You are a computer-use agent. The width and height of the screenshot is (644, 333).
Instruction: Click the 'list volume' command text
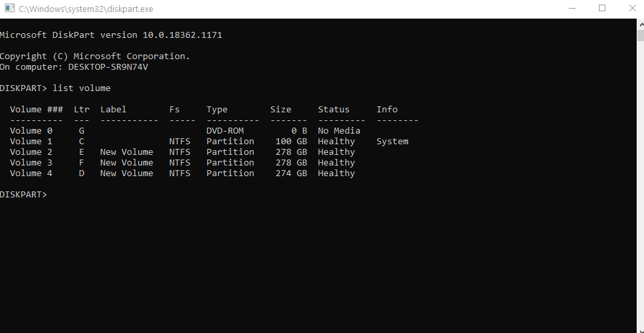pos(82,88)
